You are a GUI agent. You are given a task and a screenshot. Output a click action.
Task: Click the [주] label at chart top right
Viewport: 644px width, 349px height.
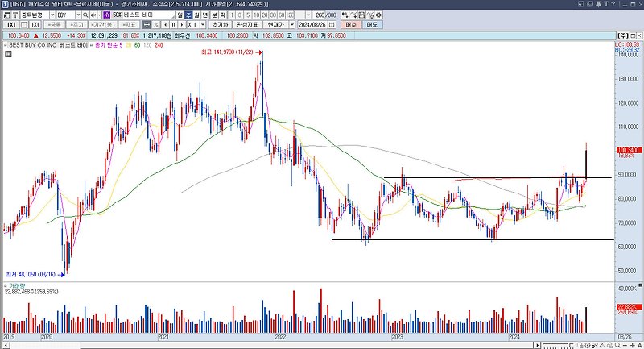623,35
